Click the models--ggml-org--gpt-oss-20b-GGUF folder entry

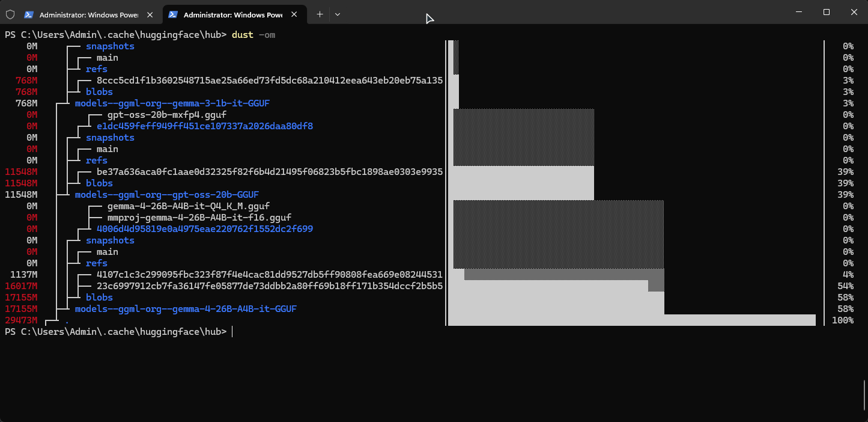tap(167, 195)
